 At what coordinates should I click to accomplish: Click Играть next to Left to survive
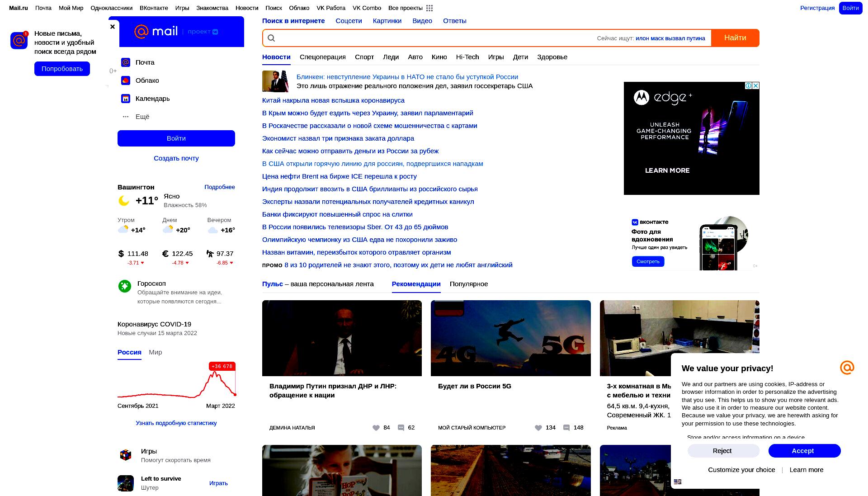pyautogui.click(x=218, y=483)
